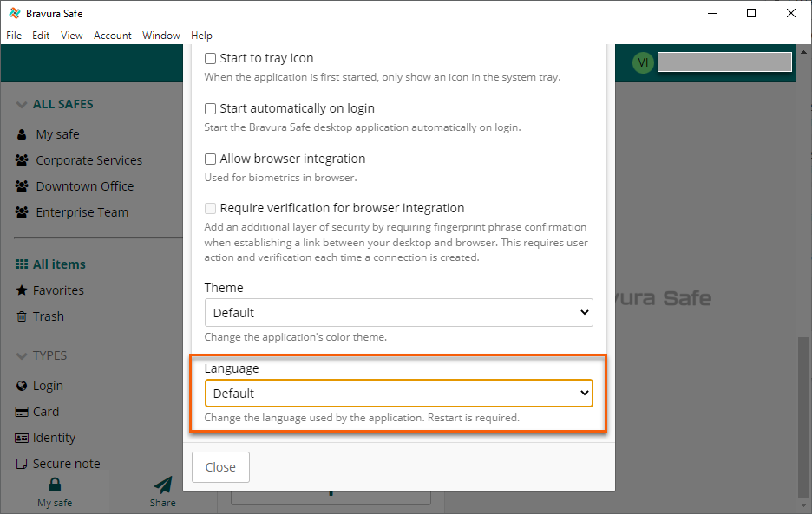The height and width of the screenshot is (514, 812).
Task: Select Downtown Office safe
Action: tap(85, 186)
